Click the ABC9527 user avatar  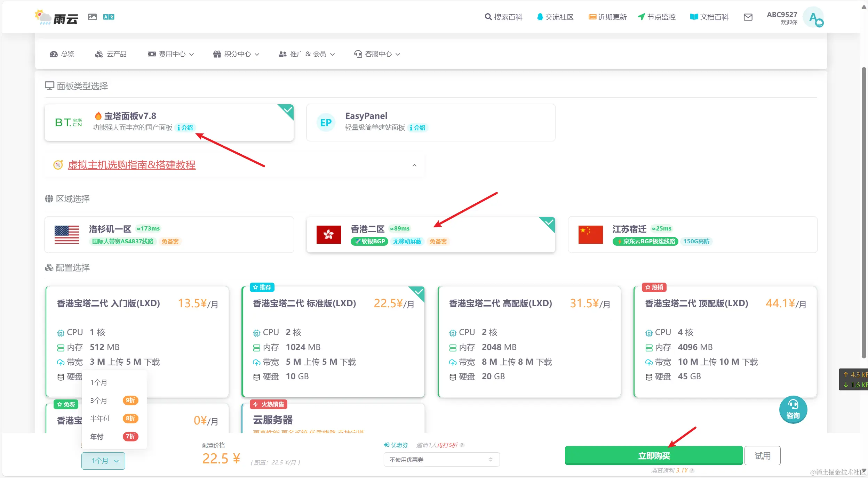813,17
